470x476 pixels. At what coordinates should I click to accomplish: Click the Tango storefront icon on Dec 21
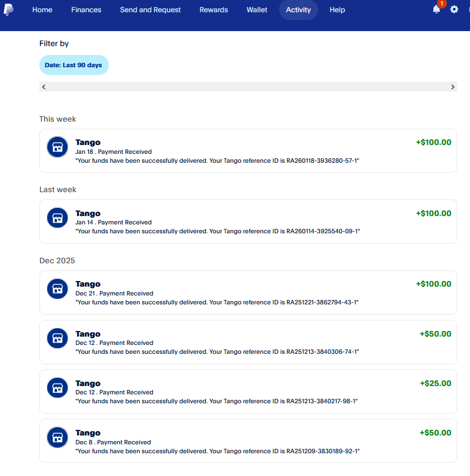[57, 288]
